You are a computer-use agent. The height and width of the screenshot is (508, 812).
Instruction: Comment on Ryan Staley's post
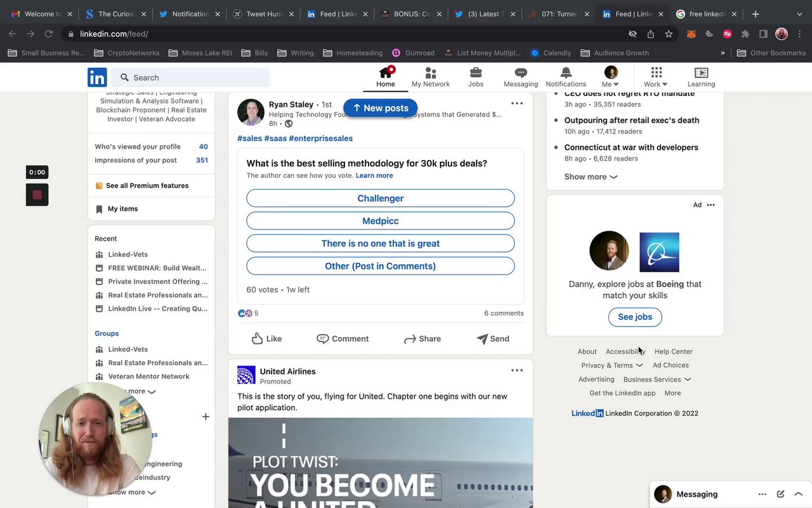(x=343, y=338)
